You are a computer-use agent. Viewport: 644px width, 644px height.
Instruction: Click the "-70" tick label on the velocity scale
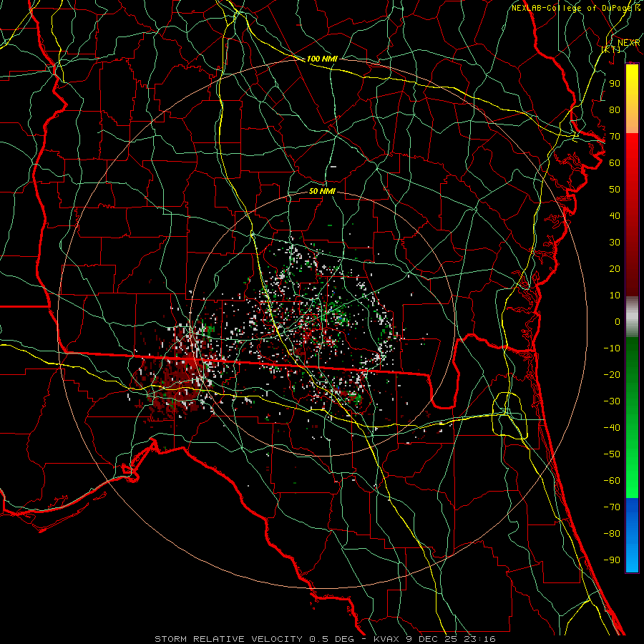(x=612, y=507)
